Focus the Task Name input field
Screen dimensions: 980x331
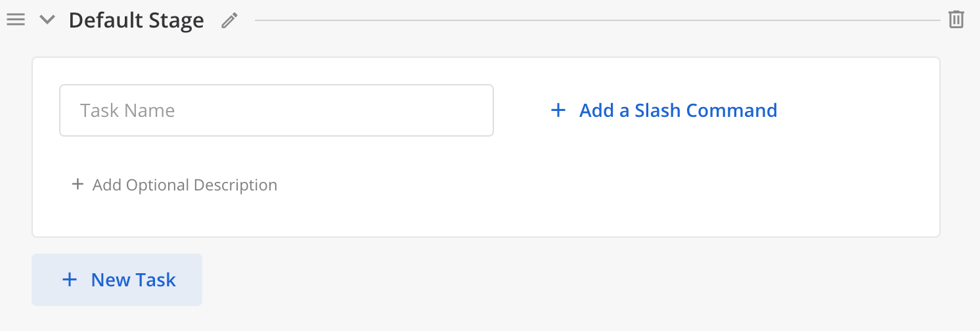[276, 110]
